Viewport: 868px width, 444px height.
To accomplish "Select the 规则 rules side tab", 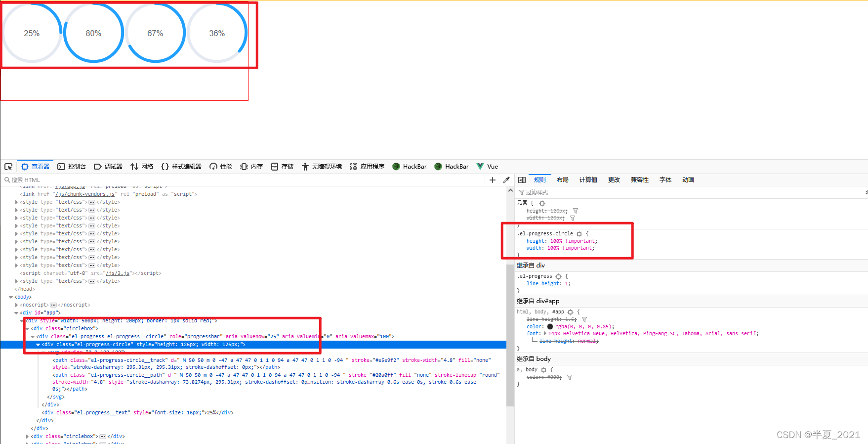I will point(540,180).
